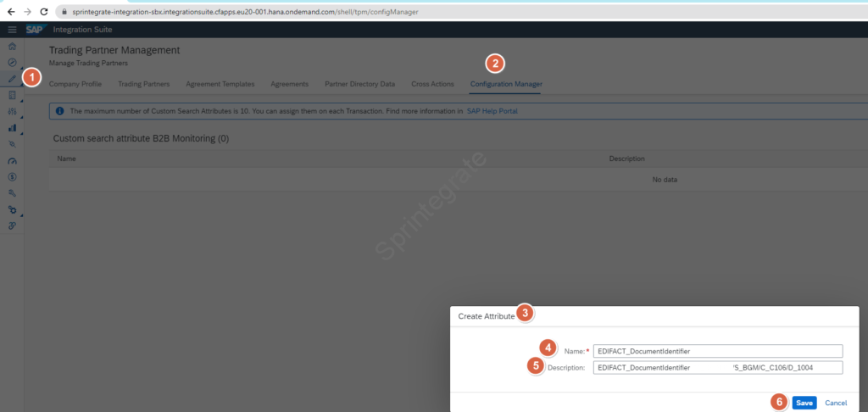Select the Design pencil icon
868x412 pixels.
[x=12, y=79]
